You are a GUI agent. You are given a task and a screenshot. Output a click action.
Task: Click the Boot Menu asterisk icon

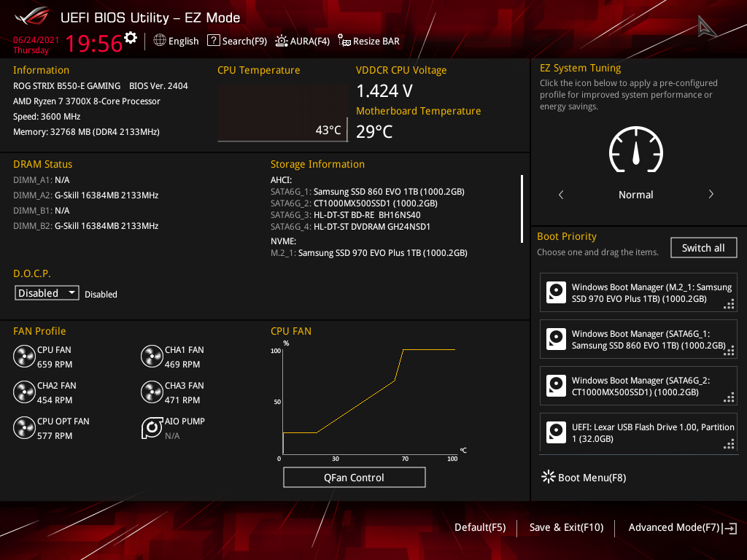[549, 477]
